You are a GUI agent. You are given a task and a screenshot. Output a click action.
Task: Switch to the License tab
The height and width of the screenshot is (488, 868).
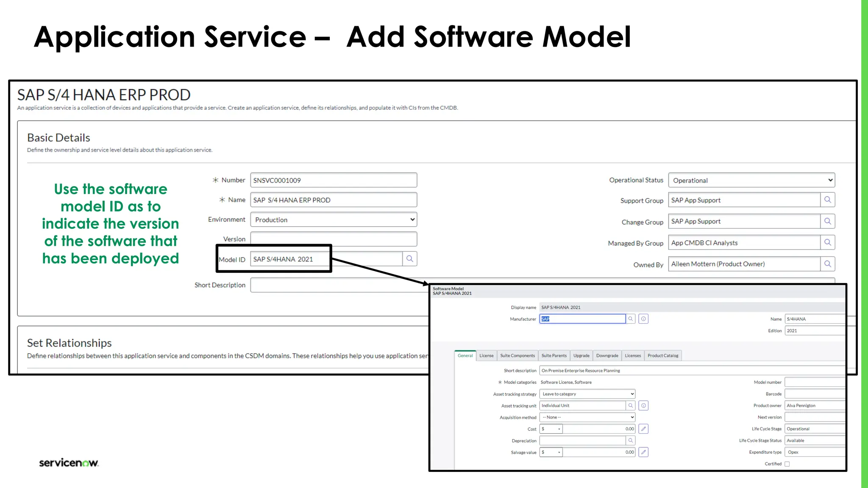[x=486, y=356]
